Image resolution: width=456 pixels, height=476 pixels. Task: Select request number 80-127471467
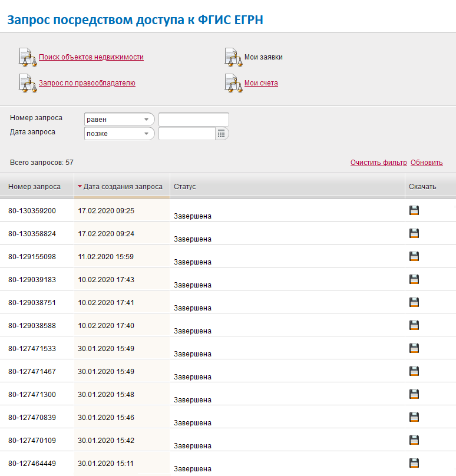coord(32,372)
